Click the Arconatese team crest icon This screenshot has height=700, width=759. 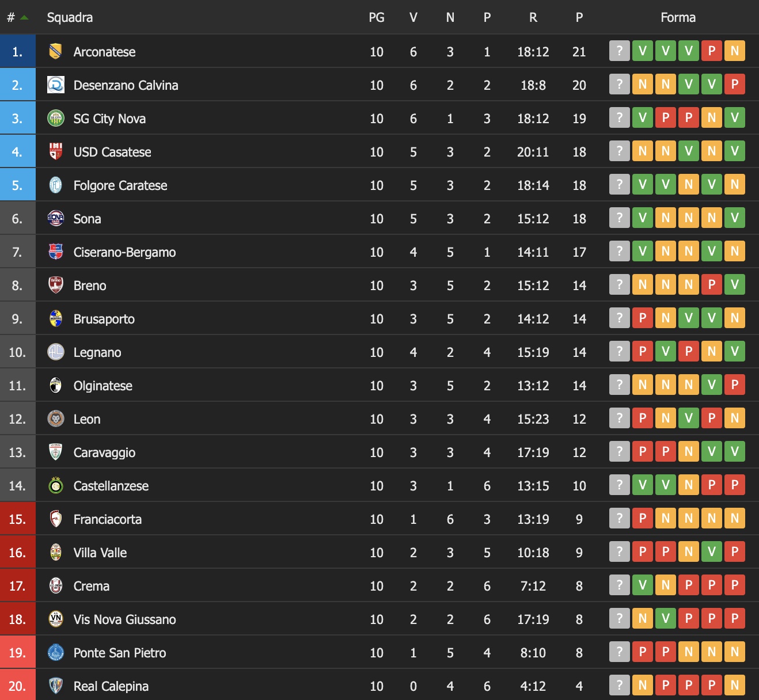(55, 52)
